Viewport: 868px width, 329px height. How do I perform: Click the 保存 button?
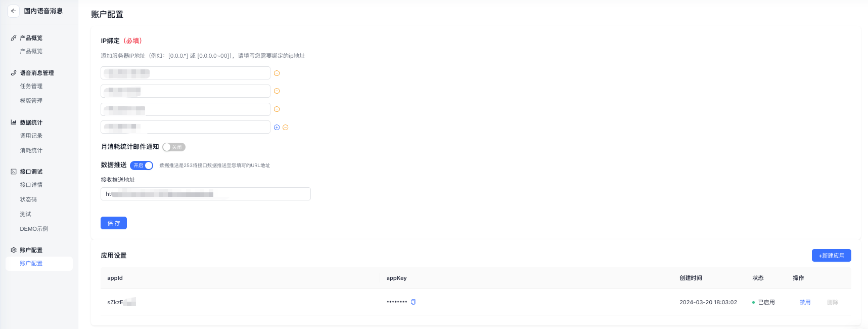(x=114, y=223)
